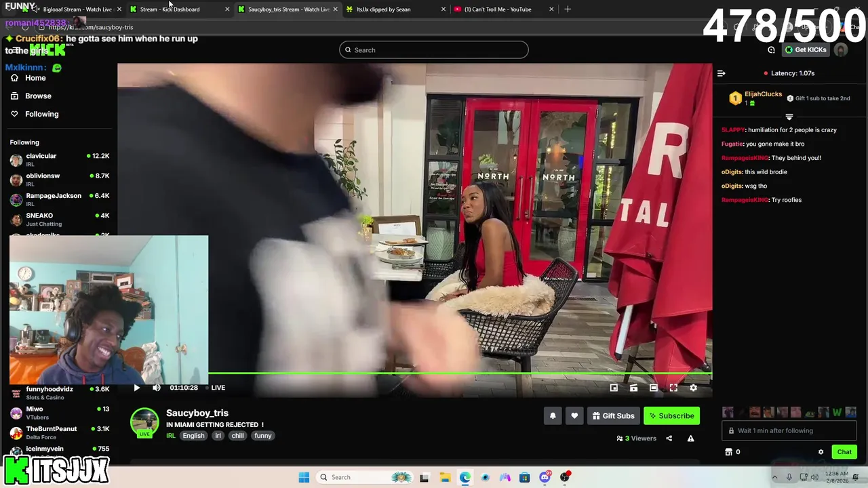Screen dimensions: 868x488
Task: Focus the Kick search field
Action: click(434, 49)
